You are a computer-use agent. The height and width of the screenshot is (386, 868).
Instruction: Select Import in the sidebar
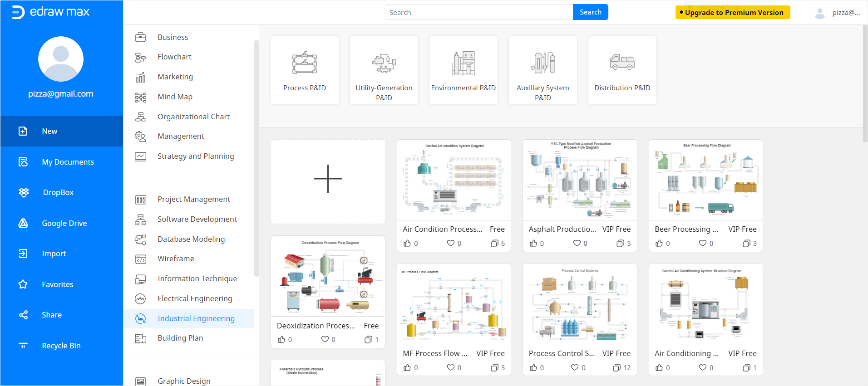click(62, 254)
